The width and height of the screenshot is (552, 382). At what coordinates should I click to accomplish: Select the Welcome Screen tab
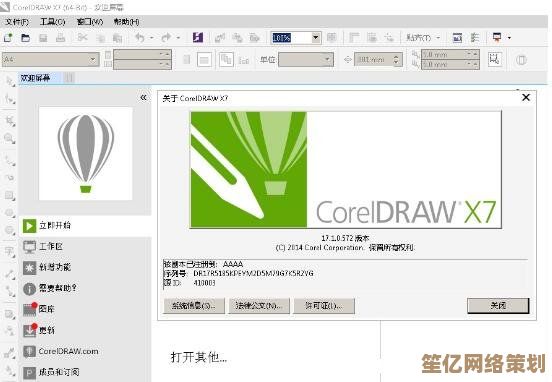(40, 78)
